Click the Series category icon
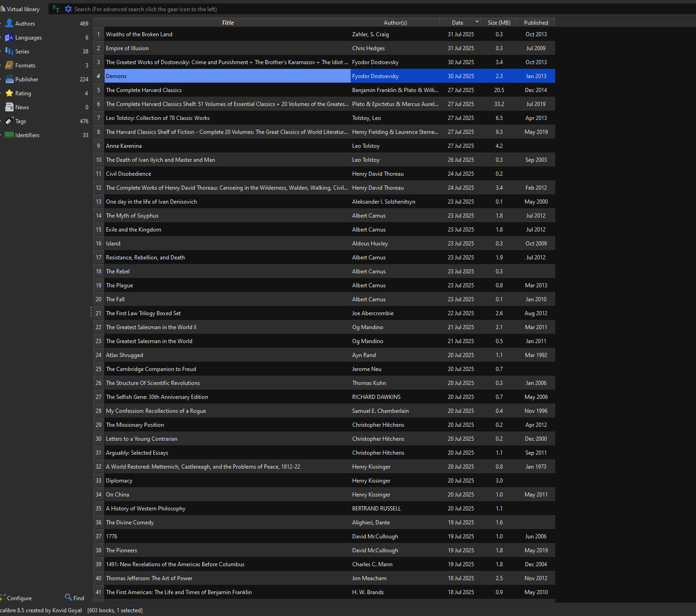This screenshot has height=616, width=696. (x=9, y=51)
